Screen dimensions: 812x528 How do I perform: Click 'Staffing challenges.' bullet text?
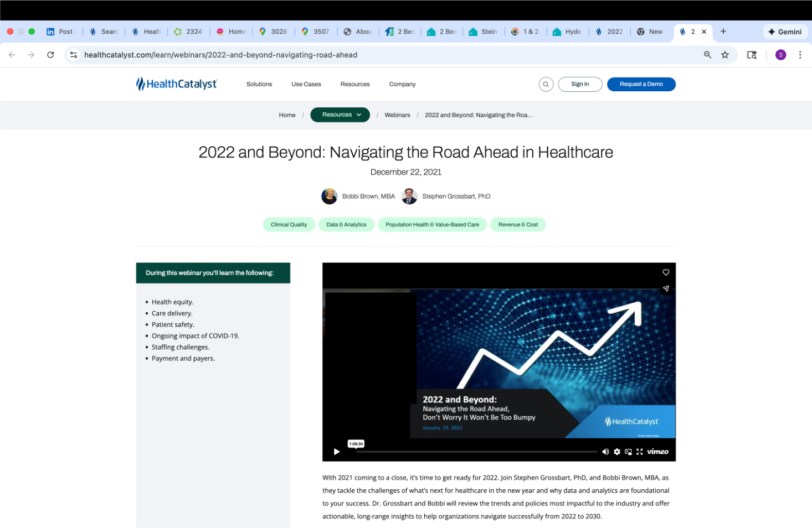point(181,348)
